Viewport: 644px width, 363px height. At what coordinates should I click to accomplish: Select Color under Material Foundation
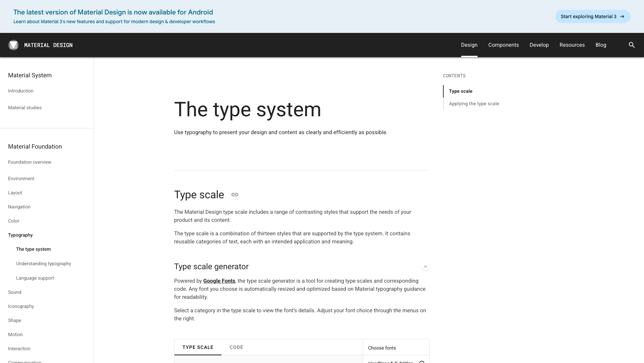coord(13,221)
